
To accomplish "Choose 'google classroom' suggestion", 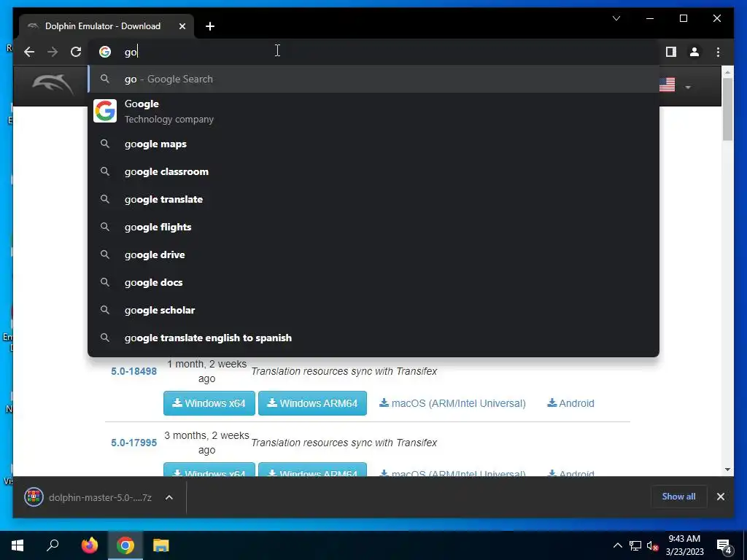I will (x=373, y=171).
